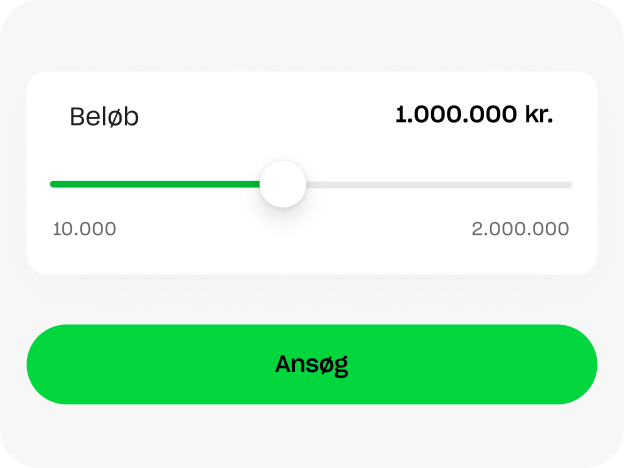Click slider track directly above 2.000.000 label
The height and width of the screenshot is (468, 624).
coord(520,185)
